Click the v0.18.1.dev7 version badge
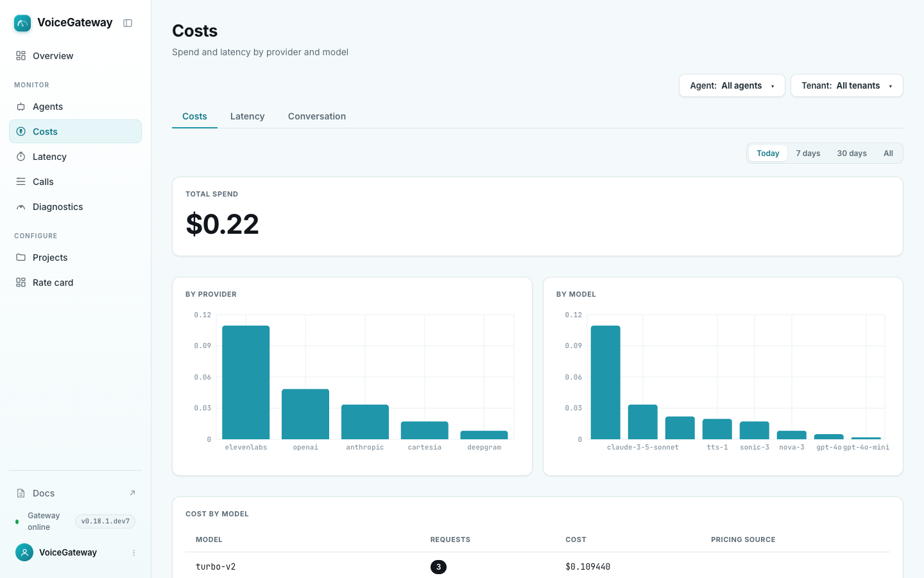The height and width of the screenshot is (578, 924). (105, 521)
